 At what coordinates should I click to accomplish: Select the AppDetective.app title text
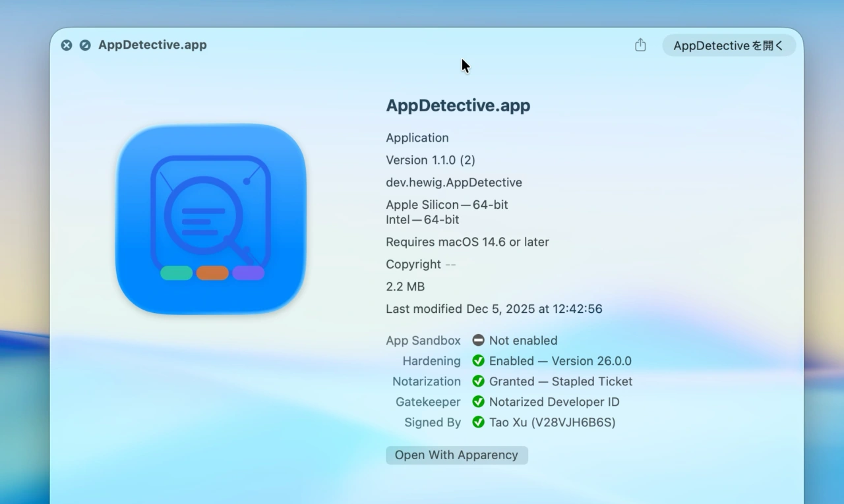pos(458,105)
